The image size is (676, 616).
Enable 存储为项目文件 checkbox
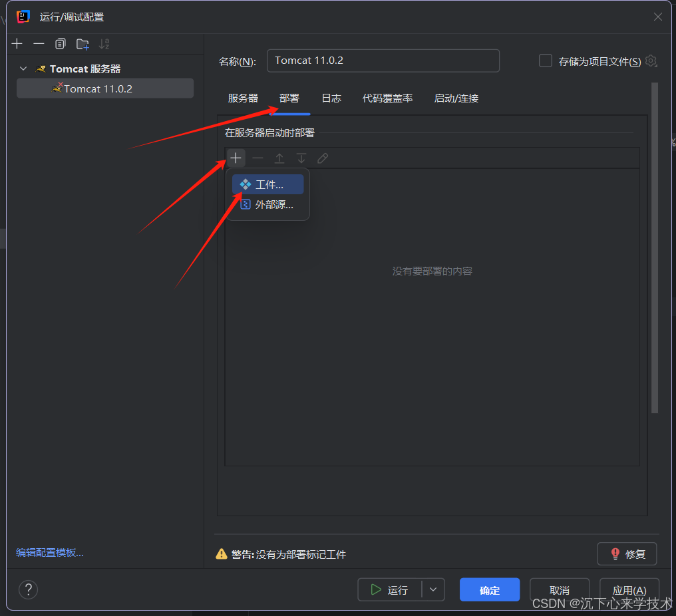(546, 61)
